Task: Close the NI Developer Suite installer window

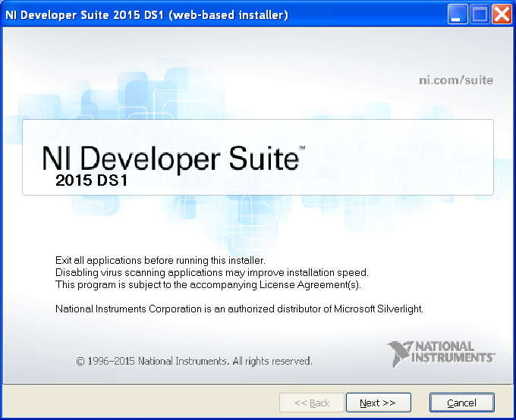Action: pos(502,14)
